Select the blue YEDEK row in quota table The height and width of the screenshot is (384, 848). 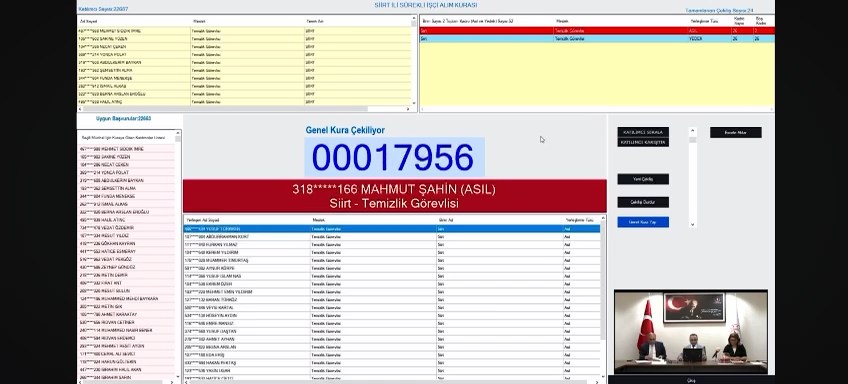[x=597, y=39]
